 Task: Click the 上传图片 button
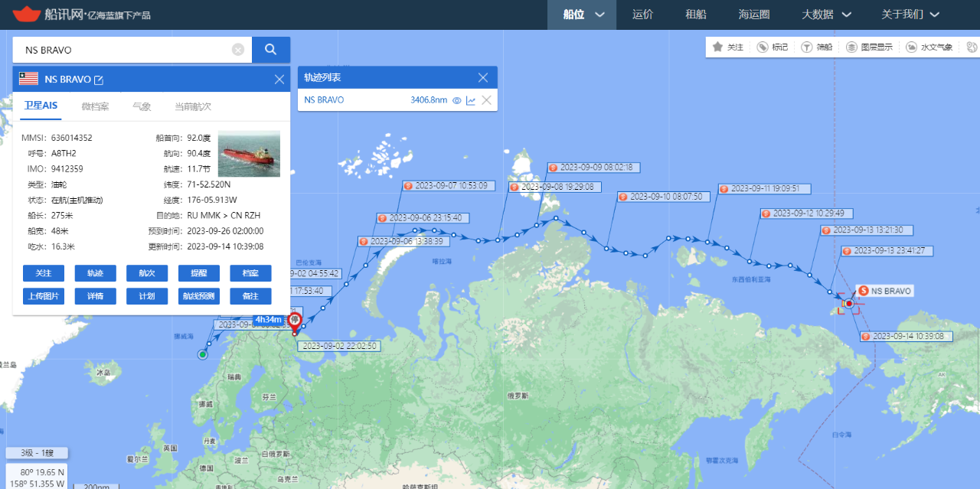coord(44,296)
